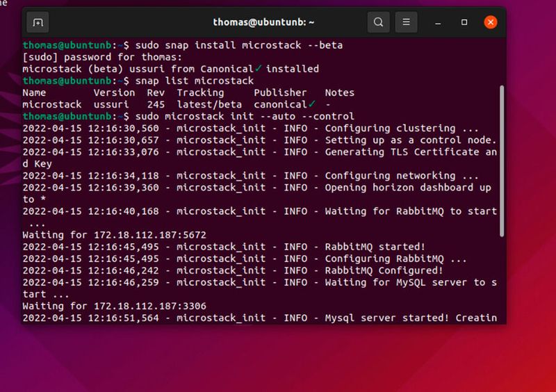The width and height of the screenshot is (556, 392).
Task: Click the revision value '245'
Action: pyautogui.click(x=156, y=105)
